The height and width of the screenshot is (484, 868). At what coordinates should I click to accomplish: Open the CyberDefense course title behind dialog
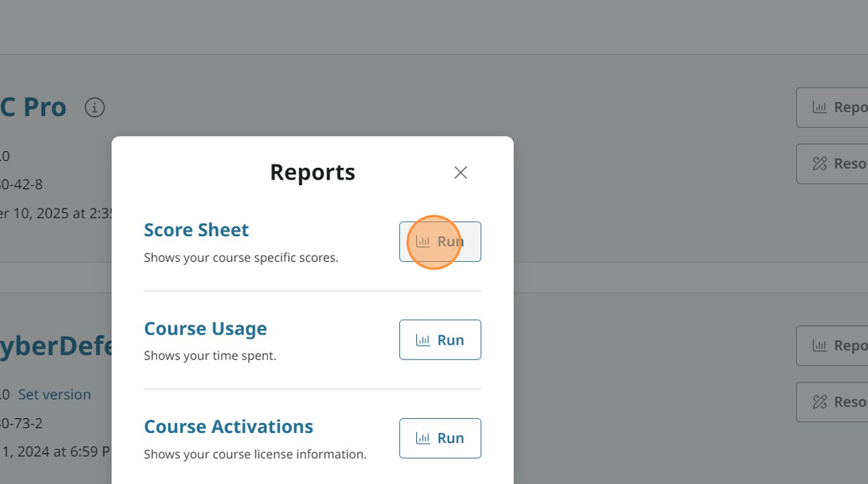click(56, 346)
